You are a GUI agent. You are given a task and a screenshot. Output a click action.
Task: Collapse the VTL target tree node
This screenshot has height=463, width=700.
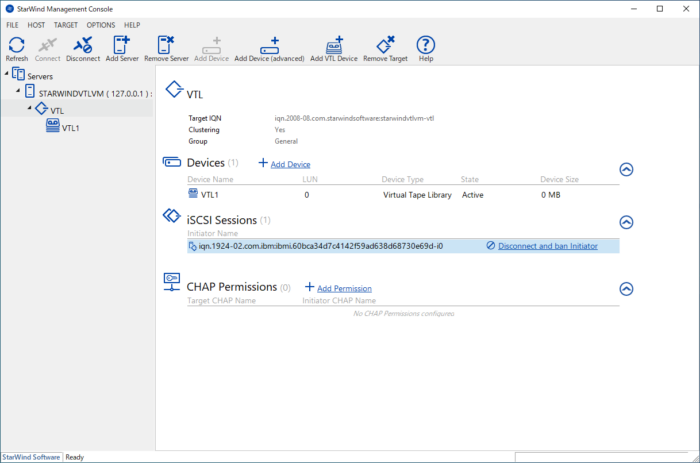(29, 108)
